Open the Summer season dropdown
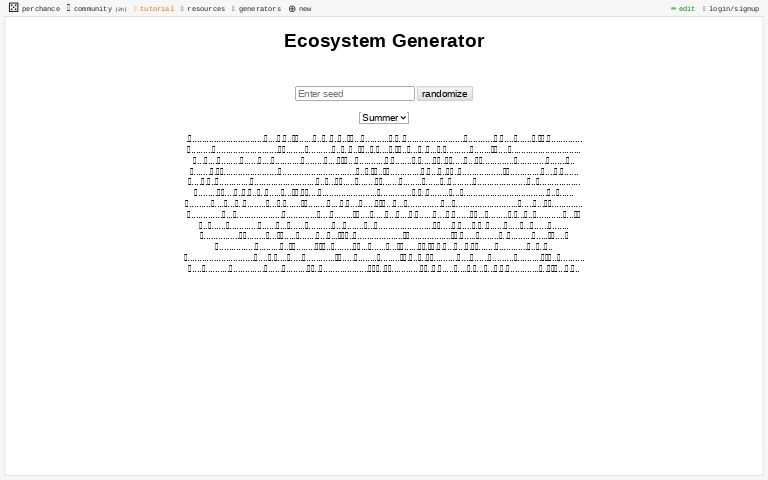This screenshot has height=480, width=768. [x=384, y=118]
